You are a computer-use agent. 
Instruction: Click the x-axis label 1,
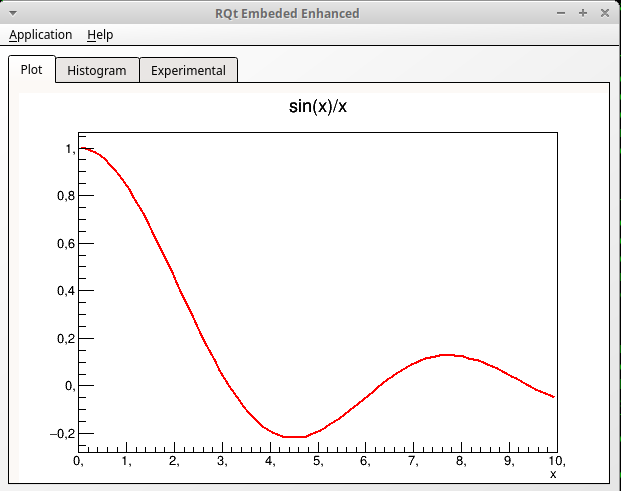pos(126,461)
